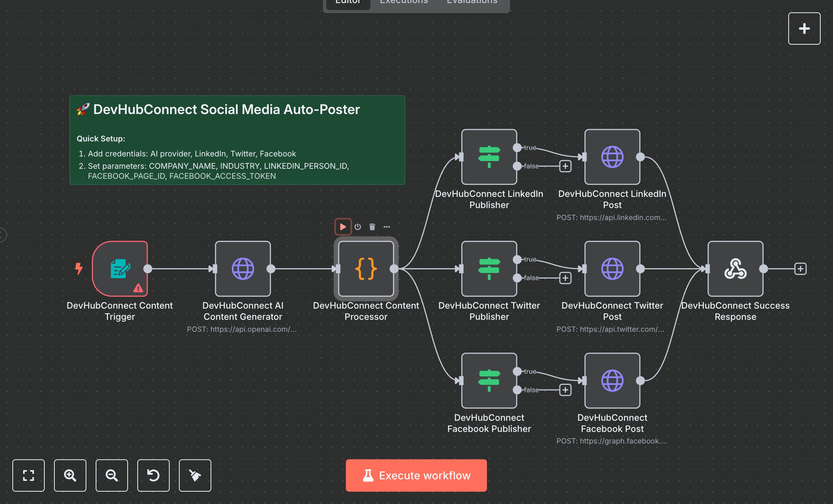This screenshot has height=504, width=833.
Task: Open the DevHubConnect LinkedIn Publisher switch node
Action: tap(489, 157)
